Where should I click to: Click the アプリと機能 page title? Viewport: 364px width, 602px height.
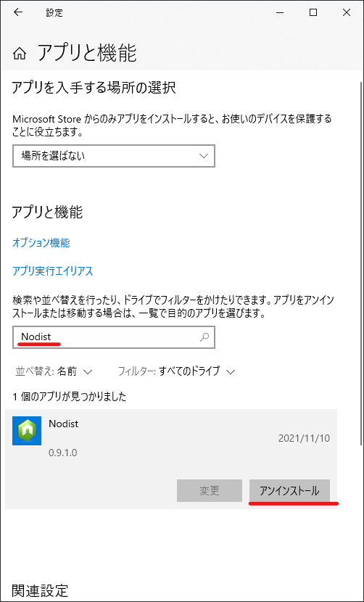pyautogui.click(x=87, y=54)
